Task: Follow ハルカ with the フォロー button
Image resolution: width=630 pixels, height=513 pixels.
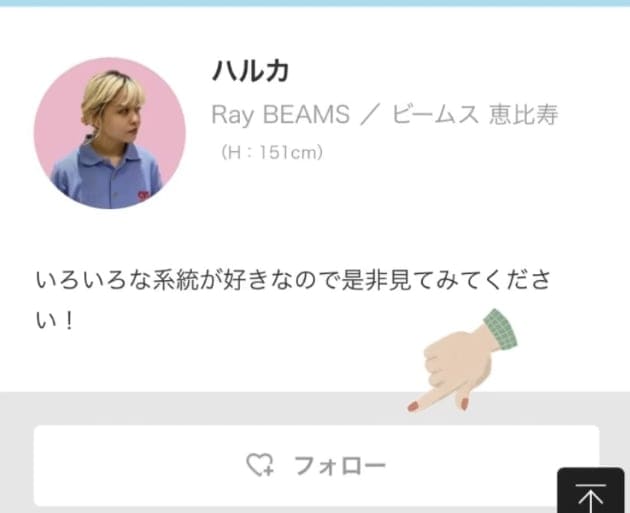Action: coord(316,466)
